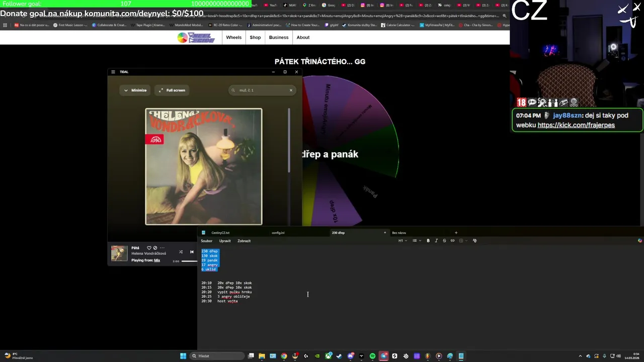This screenshot has width=644, height=362.
Task: Click the '20:30 host vojta' line
Action: point(219,301)
